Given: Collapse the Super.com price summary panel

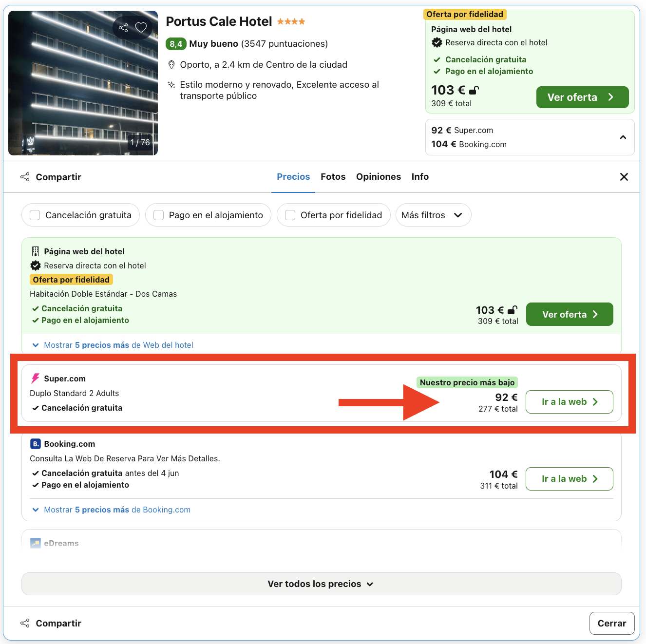Looking at the screenshot, I should click(x=623, y=137).
